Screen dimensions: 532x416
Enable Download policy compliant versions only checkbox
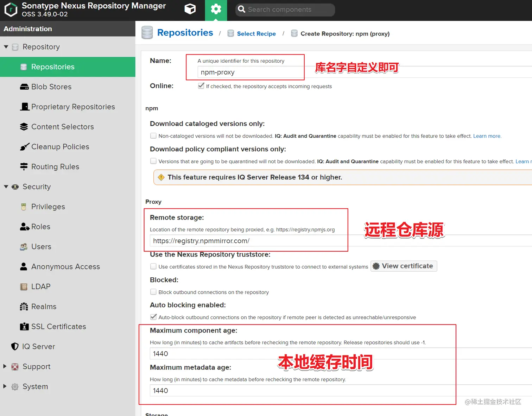point(153,161)
